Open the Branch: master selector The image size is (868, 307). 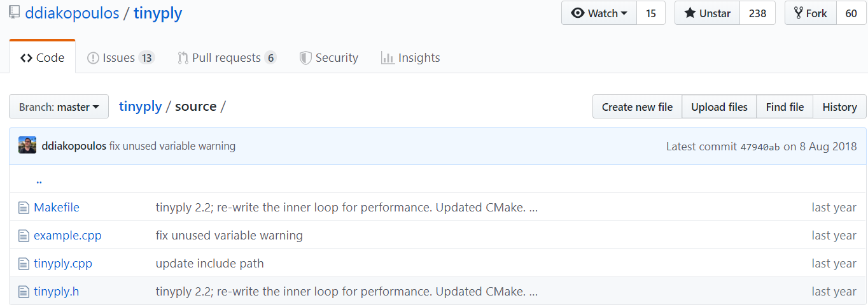59,107
